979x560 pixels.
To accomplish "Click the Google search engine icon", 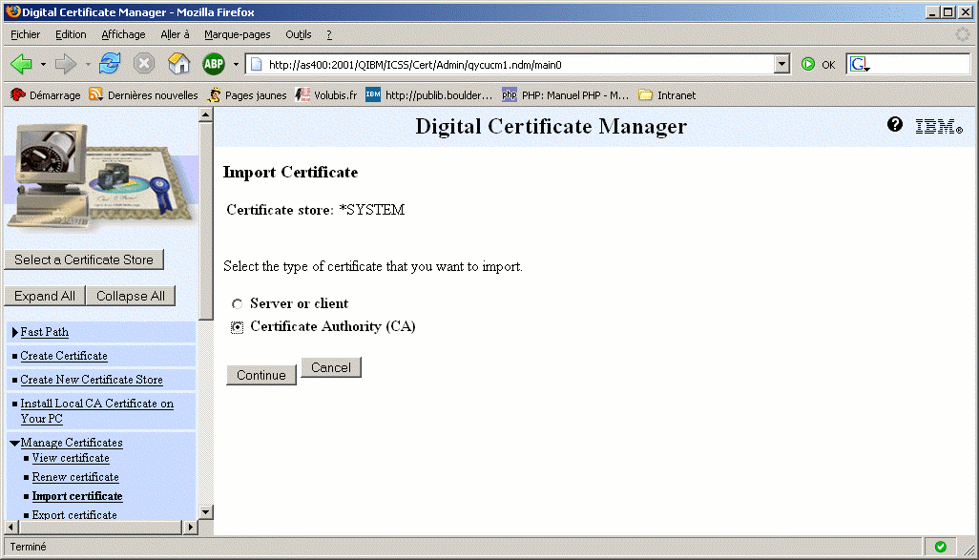I will (859, 64).
